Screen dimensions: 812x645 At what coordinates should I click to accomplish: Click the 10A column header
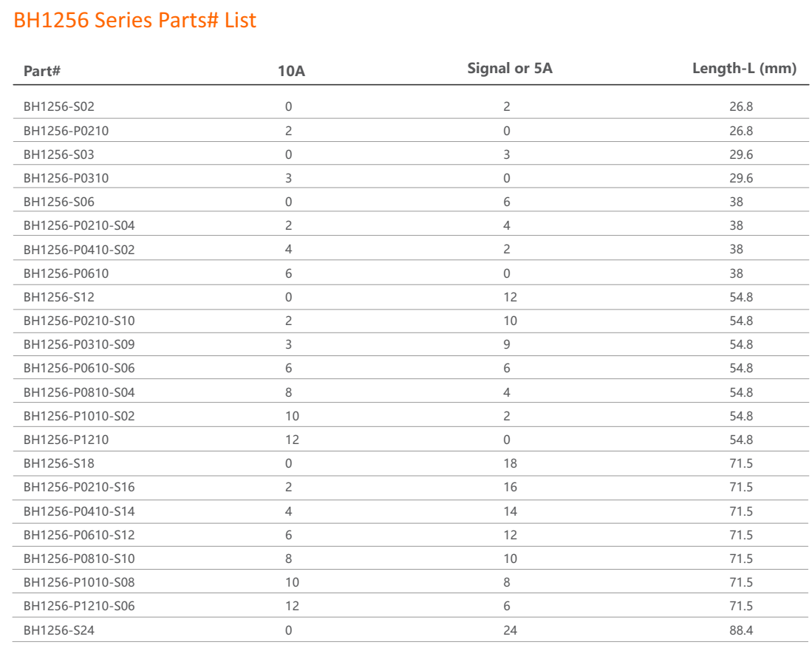point(290,71)
